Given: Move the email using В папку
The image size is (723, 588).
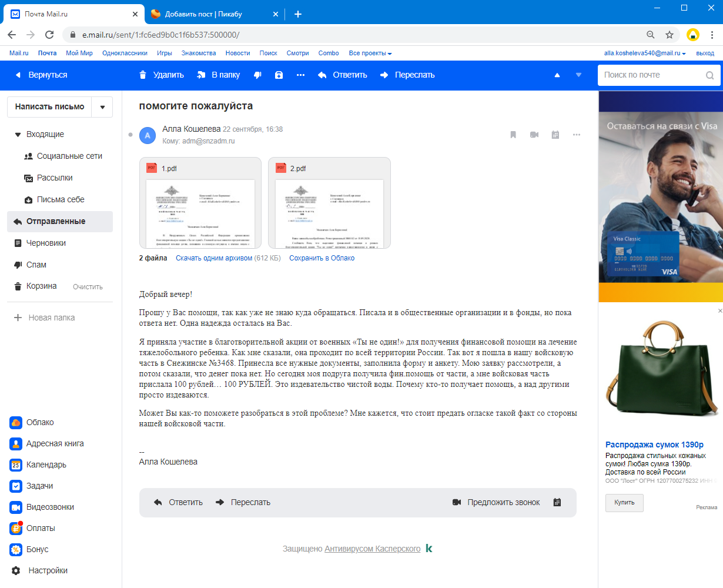Looking at the screenshot, I should pyautogui.click(x=218, y=75).
